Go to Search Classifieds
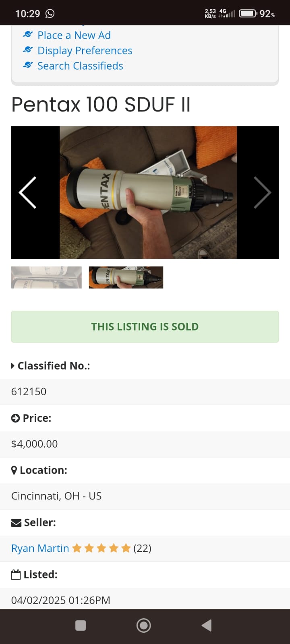The width and height of the screenshot is (290, 644). (x=80, y=66)
